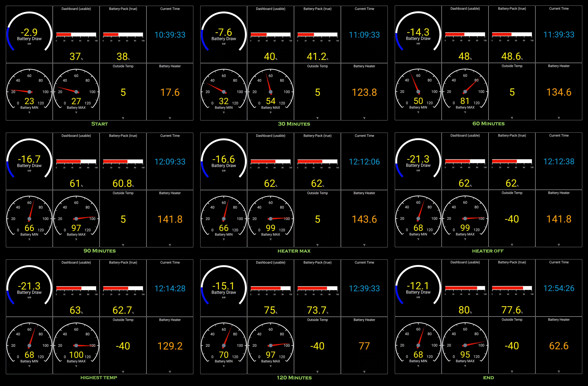
Task: Select the 12:09:33 current time value
Action: click(x=170, y=162)
